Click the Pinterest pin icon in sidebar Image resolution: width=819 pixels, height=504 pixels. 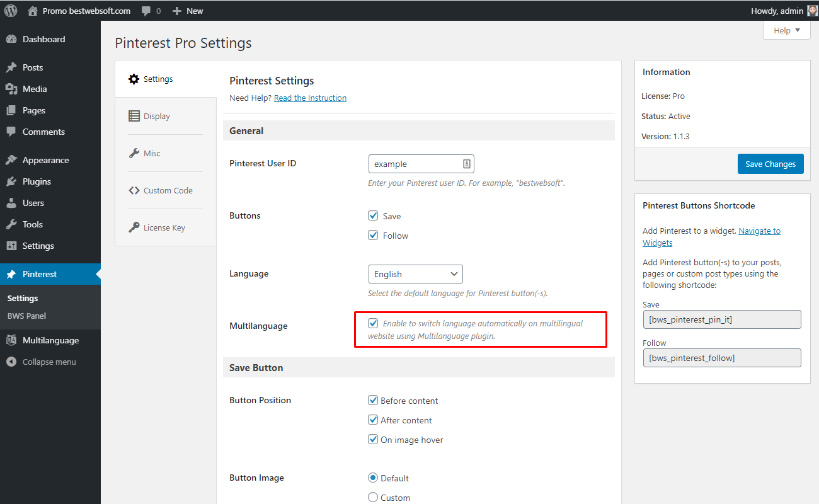tap(11, 274)
